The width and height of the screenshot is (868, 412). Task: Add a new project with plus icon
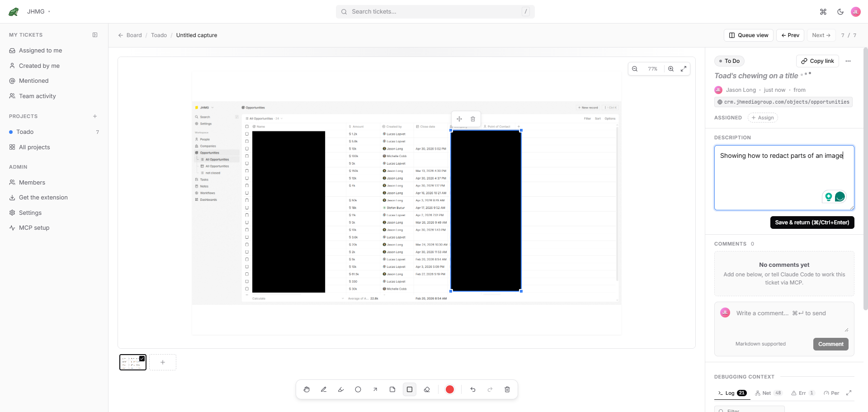95,116
